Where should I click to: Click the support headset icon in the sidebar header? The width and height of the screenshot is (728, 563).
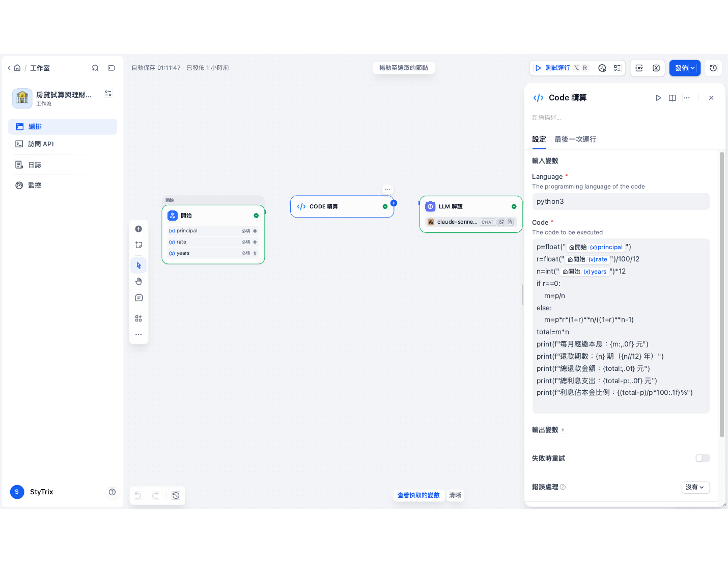coord(95,68)
